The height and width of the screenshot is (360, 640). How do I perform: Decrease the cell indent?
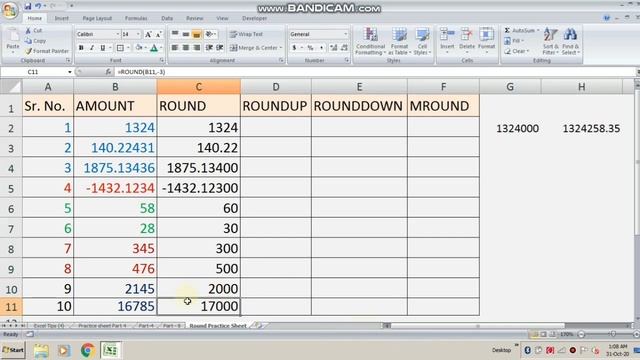click(209, 48)
